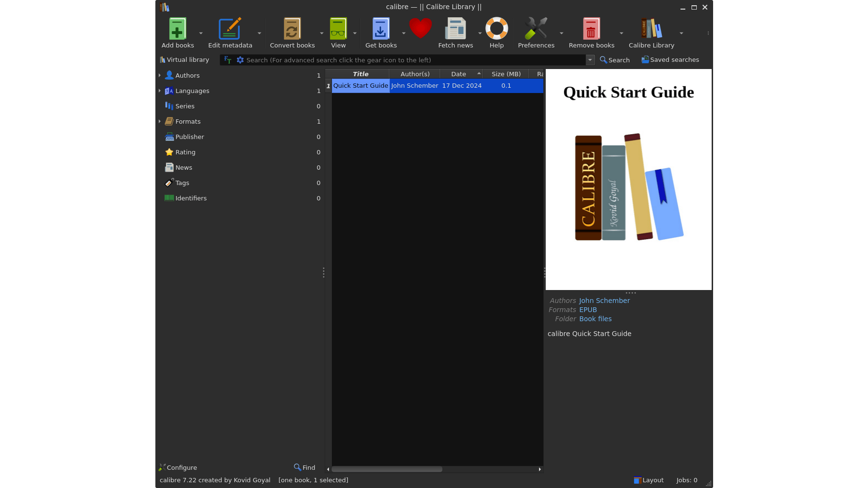
Task: Open the Get books dropdown arrow
Action: pos(404,33)
